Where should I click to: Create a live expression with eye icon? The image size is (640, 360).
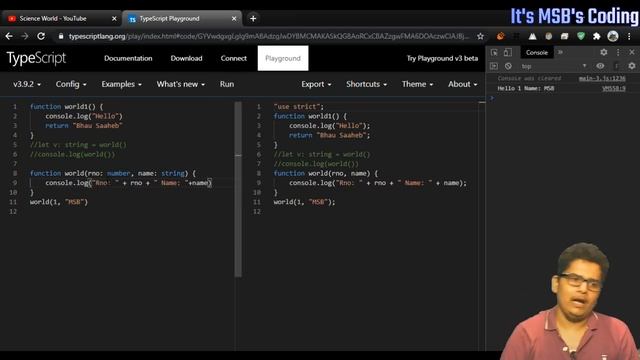coord(600,66)
